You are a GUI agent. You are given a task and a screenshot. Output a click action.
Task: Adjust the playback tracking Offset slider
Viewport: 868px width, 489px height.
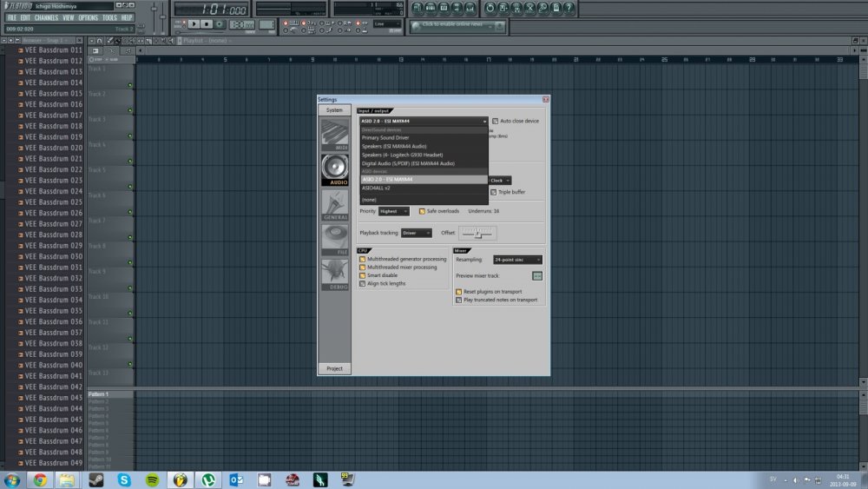coord(477,233)
